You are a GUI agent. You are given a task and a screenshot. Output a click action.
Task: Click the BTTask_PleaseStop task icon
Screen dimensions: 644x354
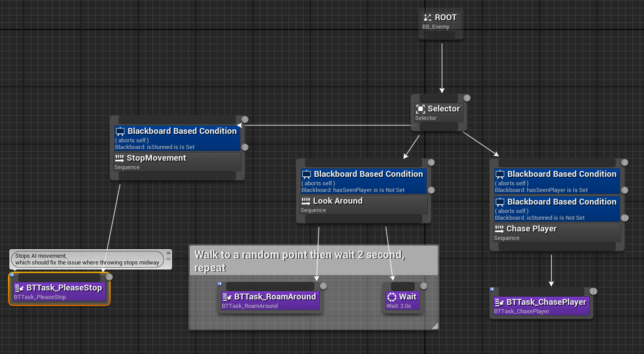coord(19,288)
